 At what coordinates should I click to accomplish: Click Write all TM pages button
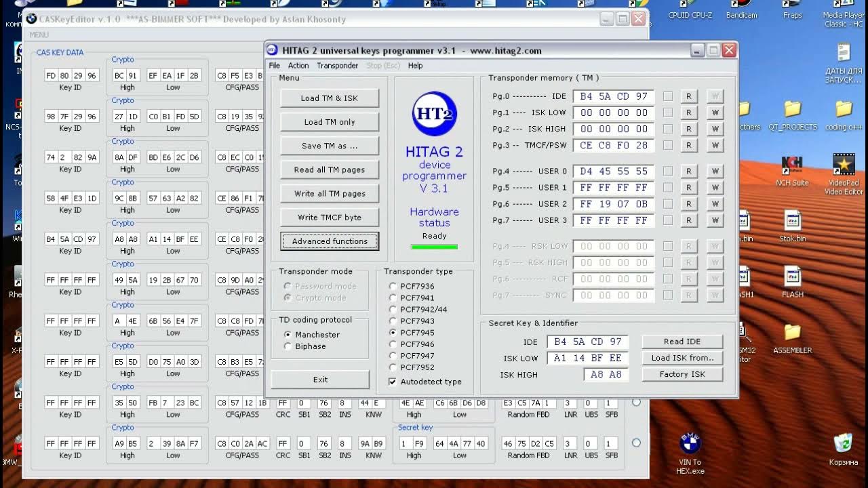[x=330, y=193]
